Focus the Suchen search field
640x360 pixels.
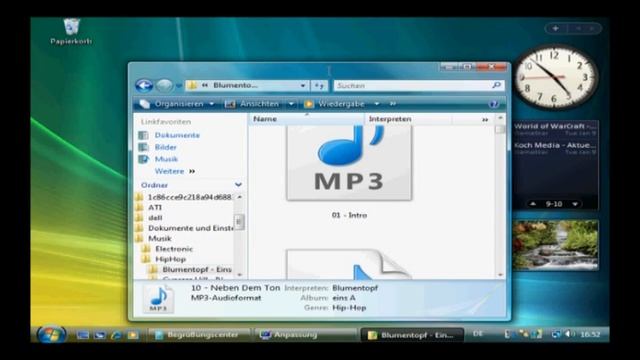(411, 85)
